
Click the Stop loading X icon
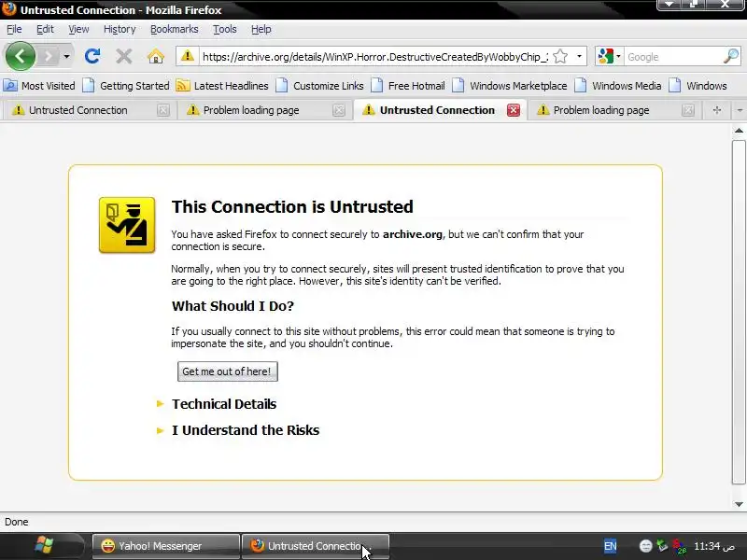(x=124, y=56)
